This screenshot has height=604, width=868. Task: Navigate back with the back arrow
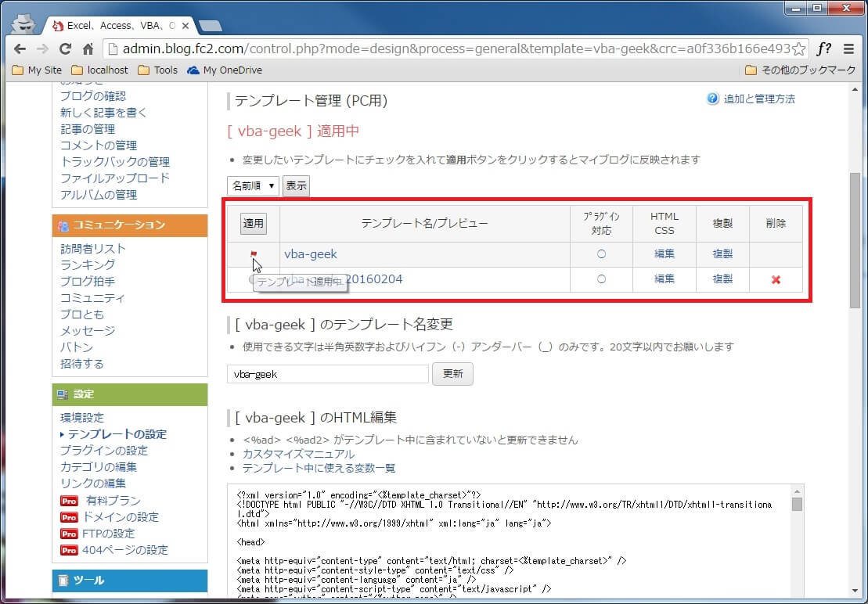pos(21,49)
